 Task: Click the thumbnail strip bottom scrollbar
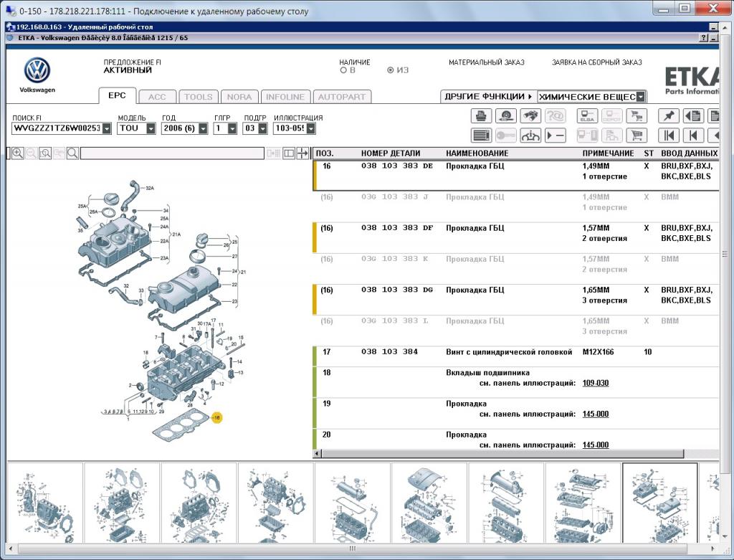(352, 549)
